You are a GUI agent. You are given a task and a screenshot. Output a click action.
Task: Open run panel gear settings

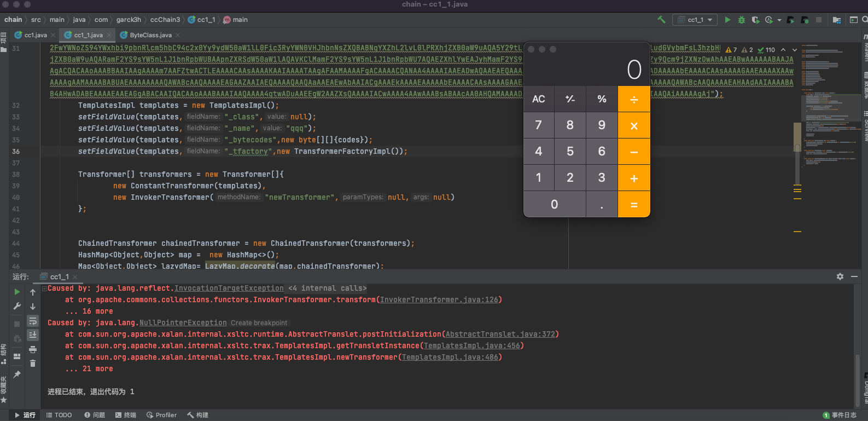pyautogui.click(x=840, y=276)
